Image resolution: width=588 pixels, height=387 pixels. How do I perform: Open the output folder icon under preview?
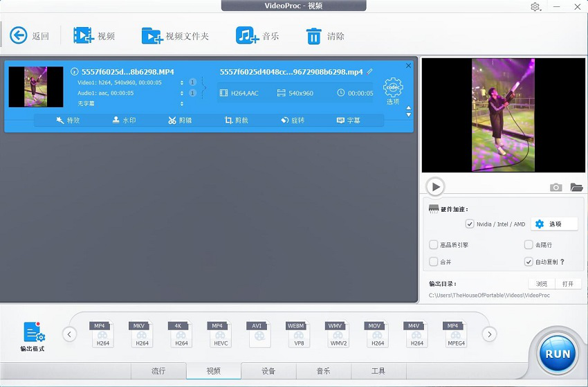pos(576,187)
